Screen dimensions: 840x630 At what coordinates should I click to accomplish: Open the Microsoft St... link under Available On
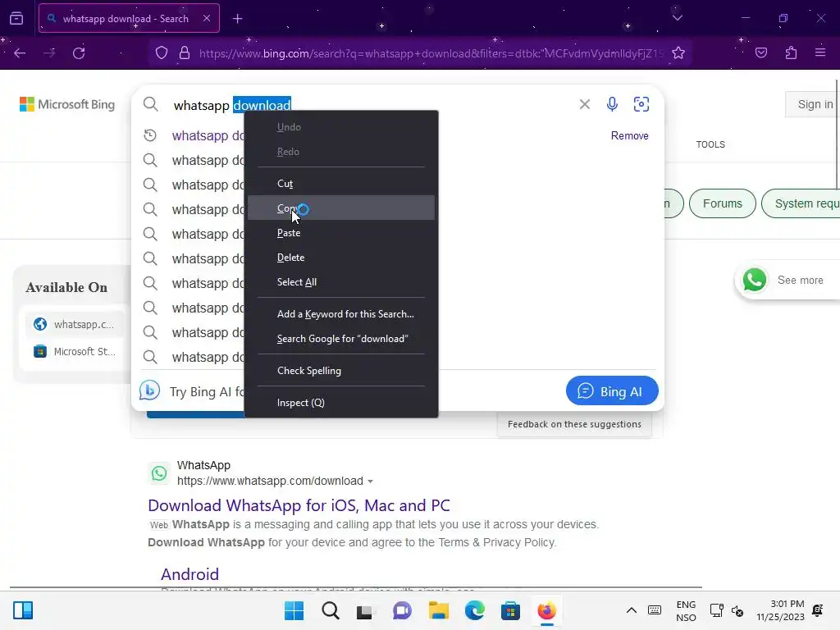tap(74, 351)
